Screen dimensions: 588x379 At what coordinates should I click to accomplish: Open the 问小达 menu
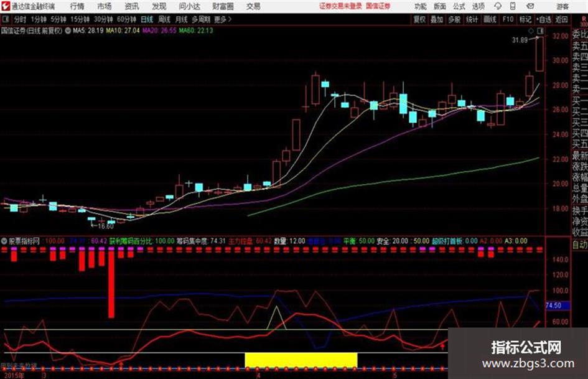[189, 6]
